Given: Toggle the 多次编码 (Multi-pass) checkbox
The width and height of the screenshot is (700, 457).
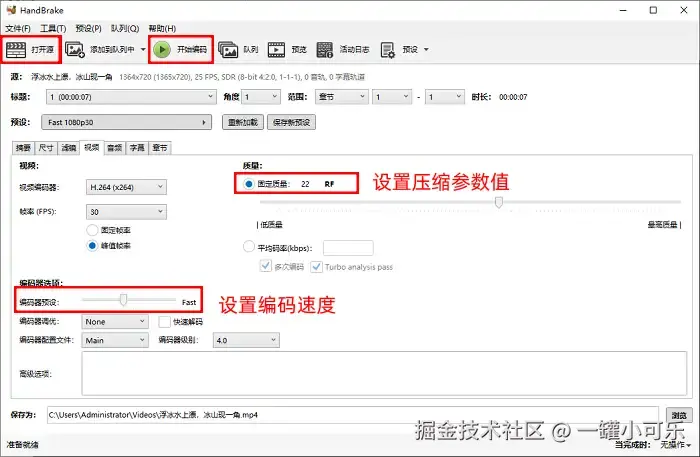Looking at the screenshot, I should [266, 266].
